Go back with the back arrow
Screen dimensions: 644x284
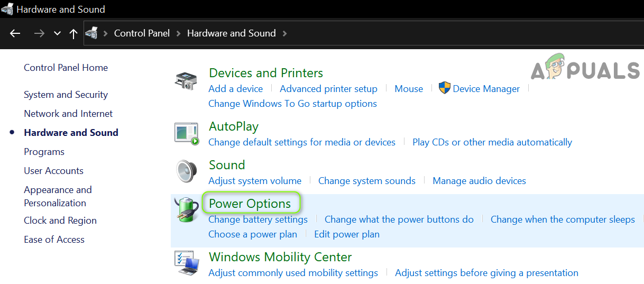pyautogui.click(x=15, y=33)
